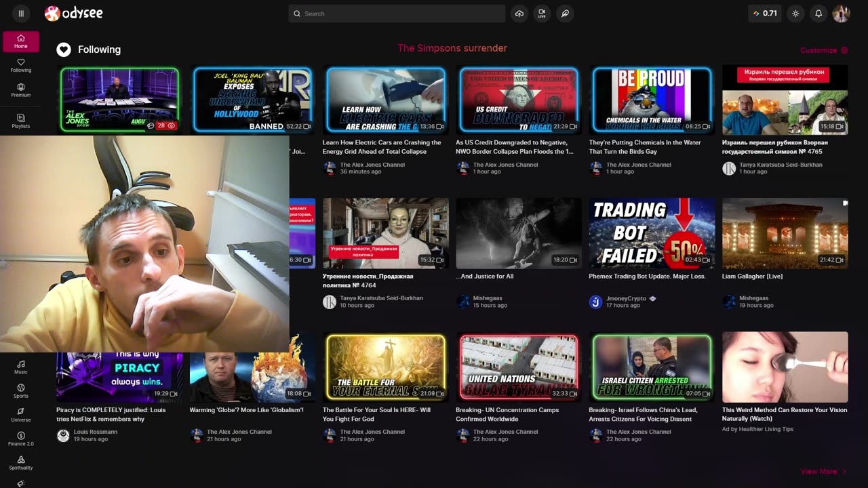Screen dimensions: 868x488
Task: Click title 'Утренние новости_Продажная политика № 4764'
Action: pyautogui.click(x=368, y=281)
